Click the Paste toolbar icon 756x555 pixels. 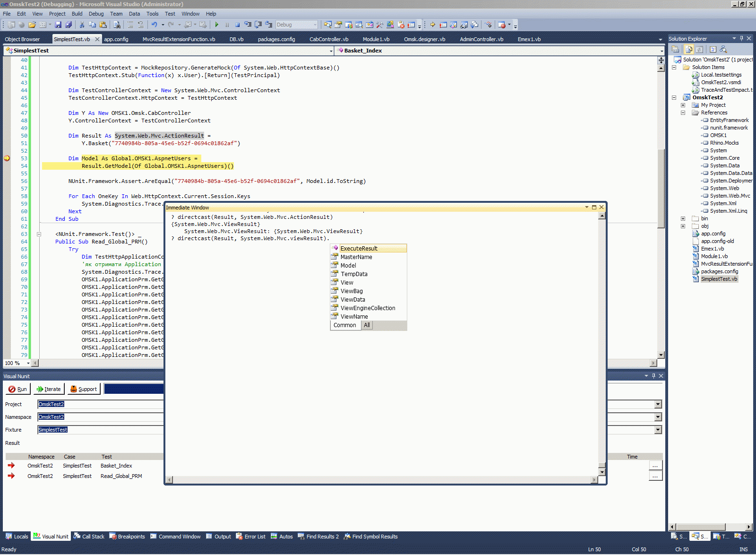(x=103, y=25)
